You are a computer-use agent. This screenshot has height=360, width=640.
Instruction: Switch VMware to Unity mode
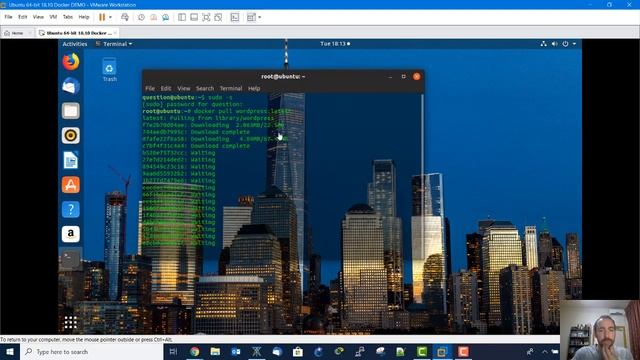[x=218, y=17]
